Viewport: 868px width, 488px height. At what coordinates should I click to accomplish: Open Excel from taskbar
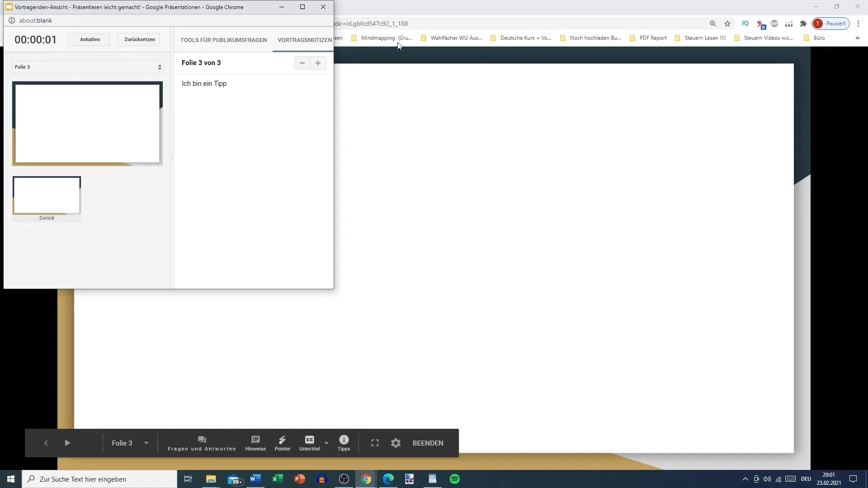click(x=278, y=479)
